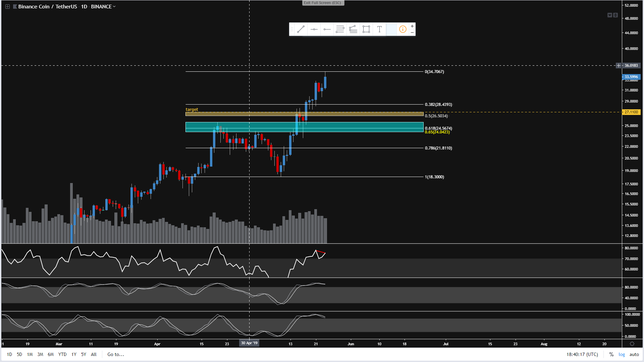Expand the BINANCE symbol dropdown arrow
This screenshot has width=644, height=362.
pos(114,6)
